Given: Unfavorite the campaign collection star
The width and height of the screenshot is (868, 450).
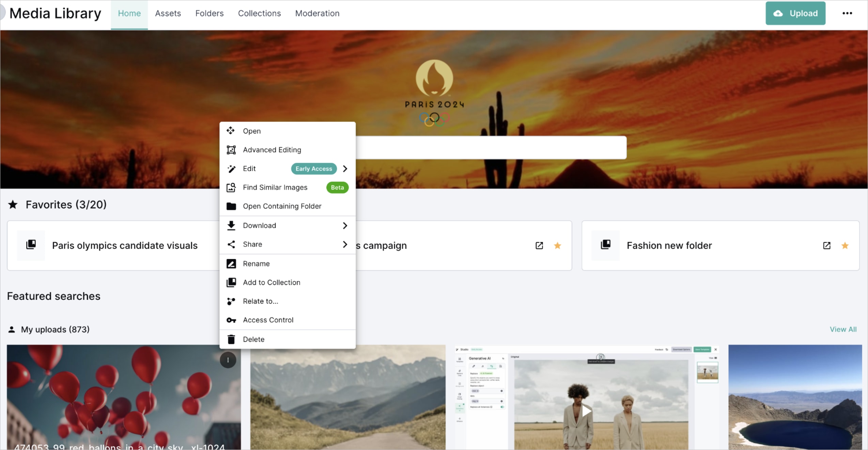Looking at the screenshot, I should 557,245.
